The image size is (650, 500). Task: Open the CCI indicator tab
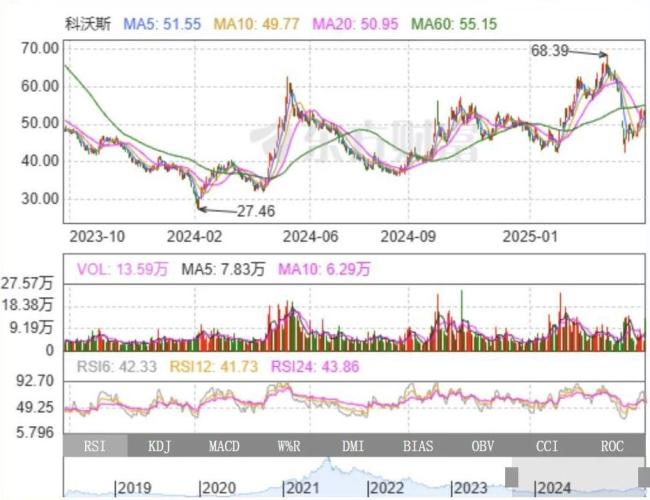[x=547, y=445]
